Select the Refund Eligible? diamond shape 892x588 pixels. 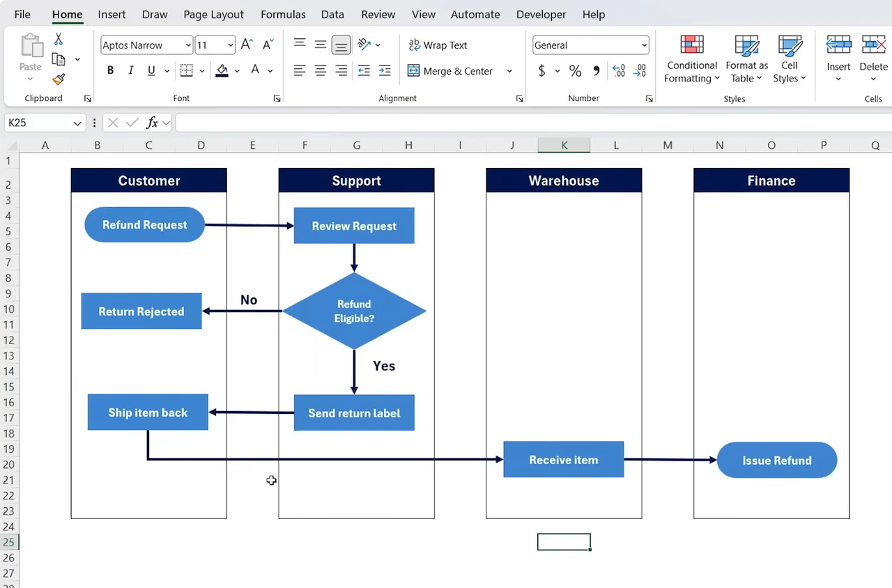(x=354, y=311)
